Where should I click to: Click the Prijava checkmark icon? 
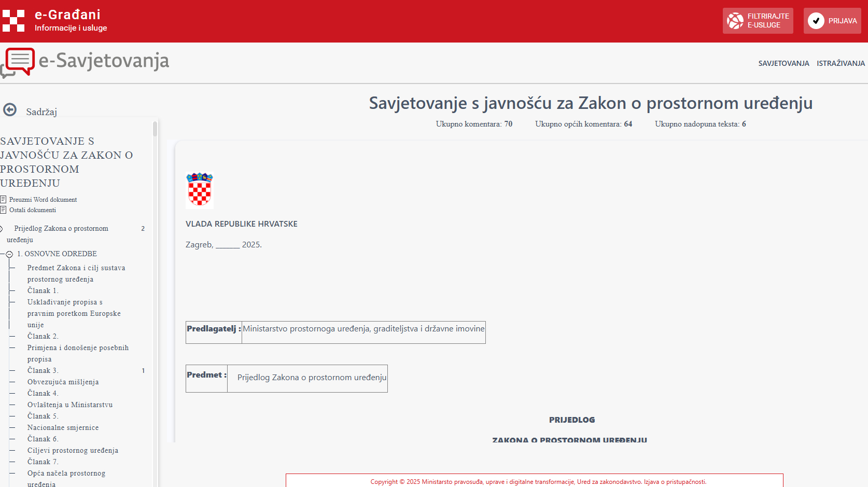pyautogui.click(x=816, y=21)
